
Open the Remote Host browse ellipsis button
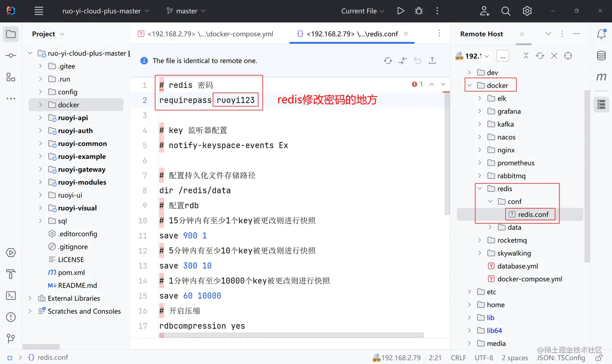502,56
